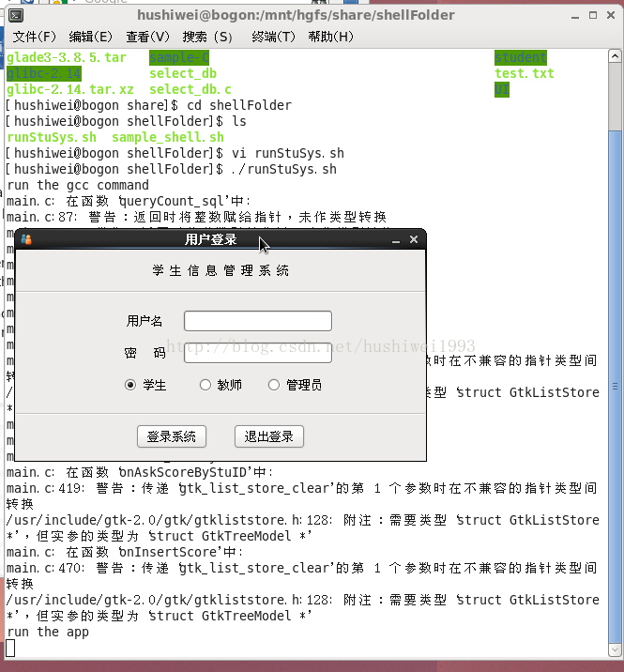624x672 pixels.
Task: Click the 'run the gcc command' line
Action: coord(78,185)
